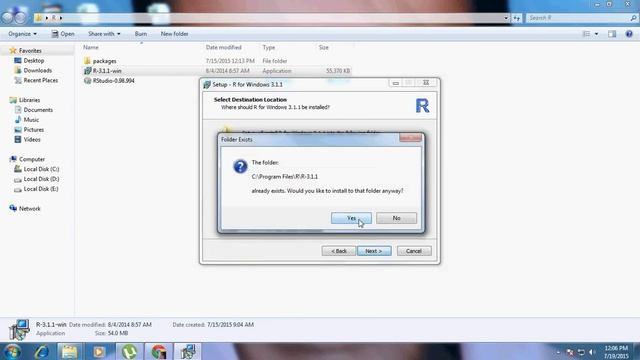Image resolution: width=640 pixels, height=360 pixels.
Task: Click the network tray icon
Action: pos(581,352)
